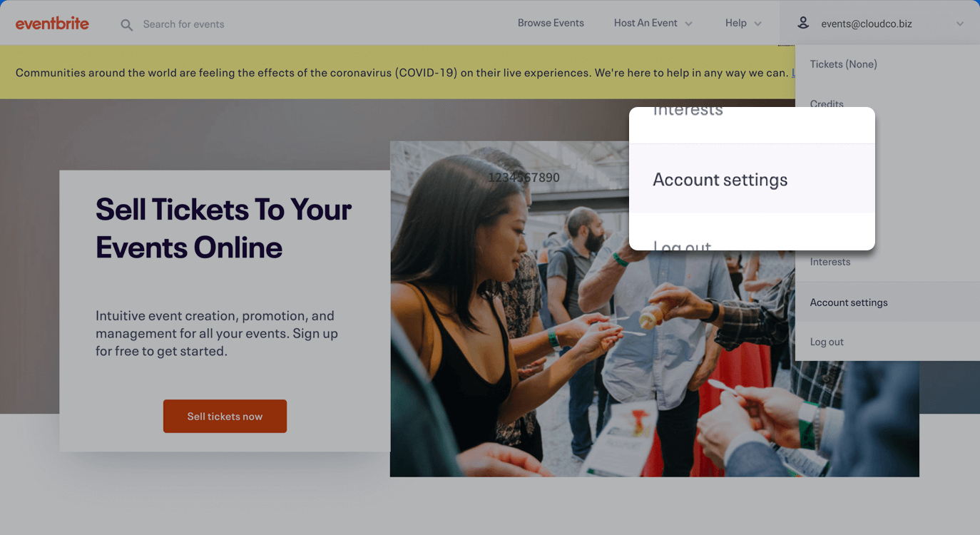The image size is (980, 535).
Task: Click Sell tickets now button
Action: point(225,416)
